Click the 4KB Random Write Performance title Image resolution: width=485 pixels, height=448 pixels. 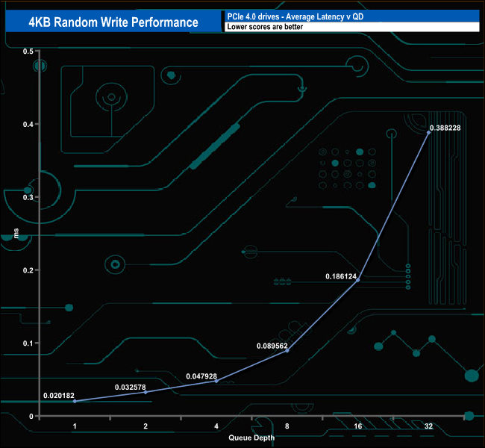tap(113, 22)
